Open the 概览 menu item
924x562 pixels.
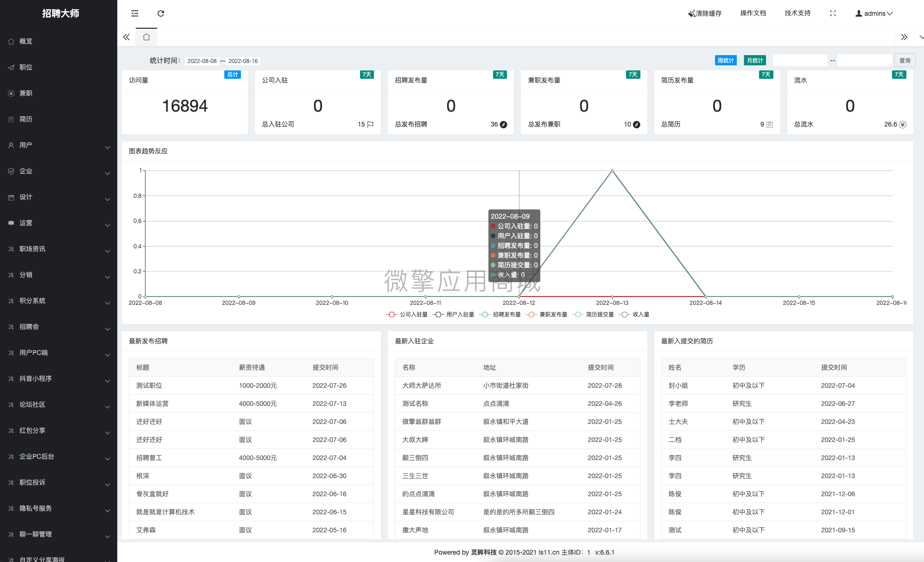(x=58, y=41)
